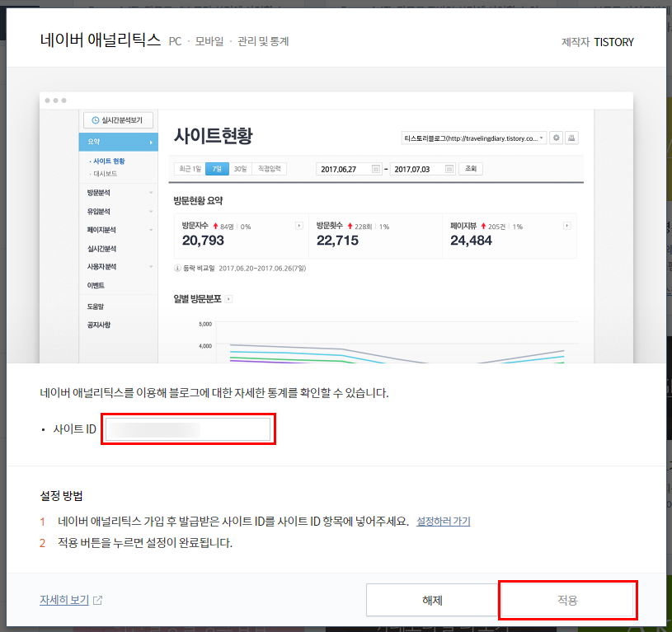This screenshot has height=632, width=672.
Task: Select the 7일 period tab
Action: tap(218, 169)
